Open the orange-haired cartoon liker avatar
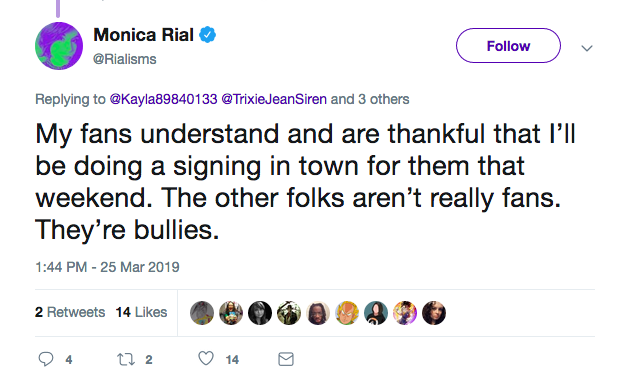The height and width of the screenshot is (383, 622). click(x=347, y=313)
